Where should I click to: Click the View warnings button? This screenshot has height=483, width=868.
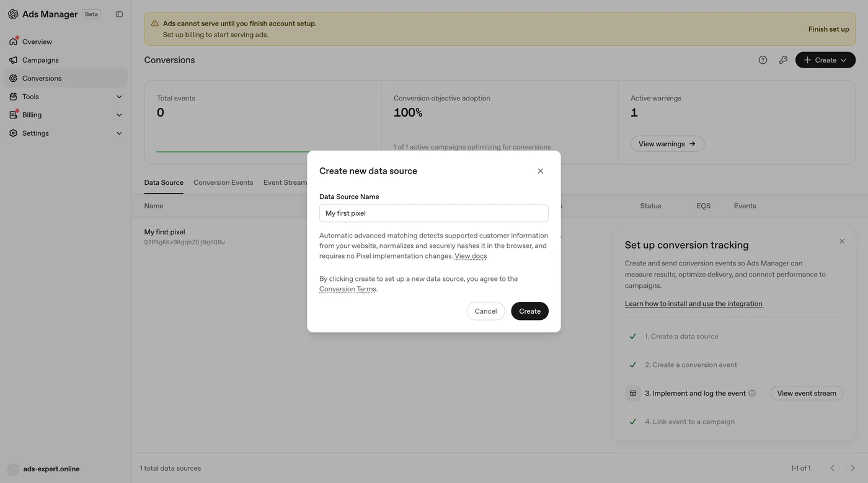pyautogui.click(x=667, y=144)
